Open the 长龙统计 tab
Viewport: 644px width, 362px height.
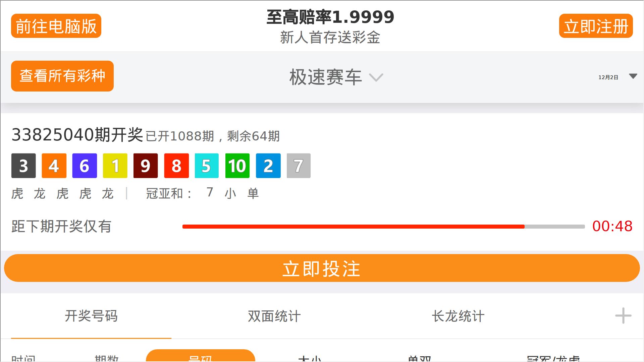click(x=458, y=316)
